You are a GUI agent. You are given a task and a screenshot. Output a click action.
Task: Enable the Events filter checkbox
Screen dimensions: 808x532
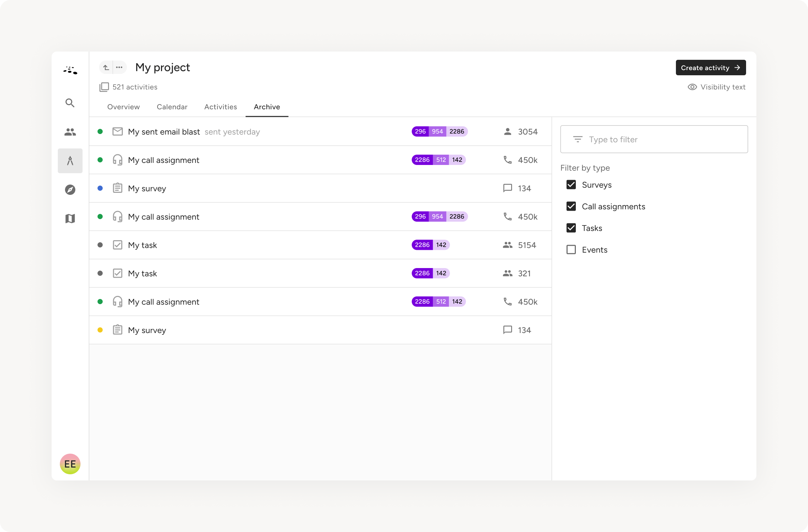click(x=571, y=250)
